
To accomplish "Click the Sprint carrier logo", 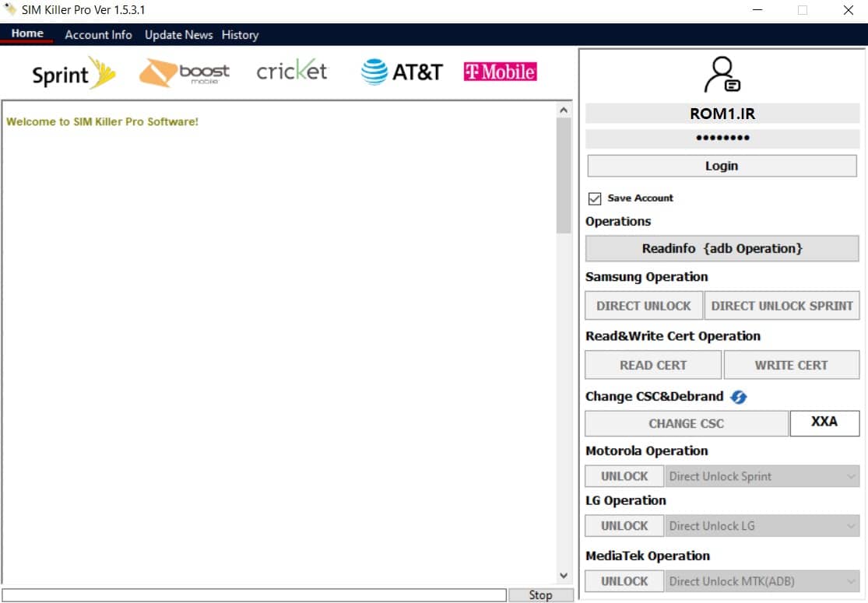I will click(x=73, y=73).
